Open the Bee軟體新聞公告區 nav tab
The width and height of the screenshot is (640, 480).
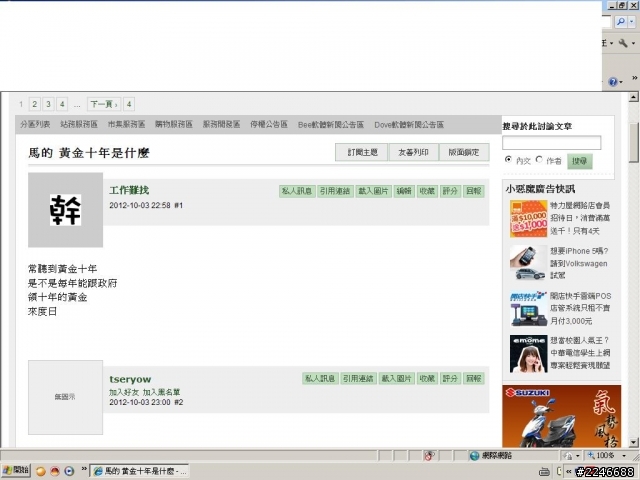coord(331,124)
